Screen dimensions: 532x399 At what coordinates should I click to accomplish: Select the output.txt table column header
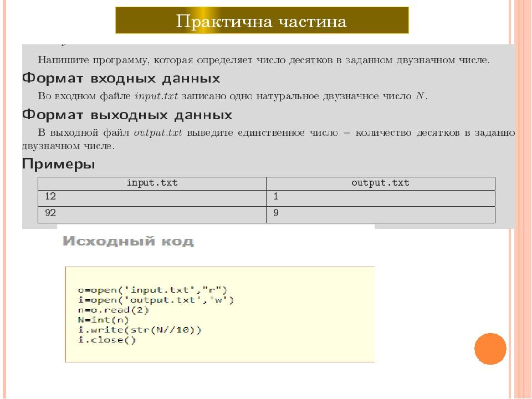[380, 183]
